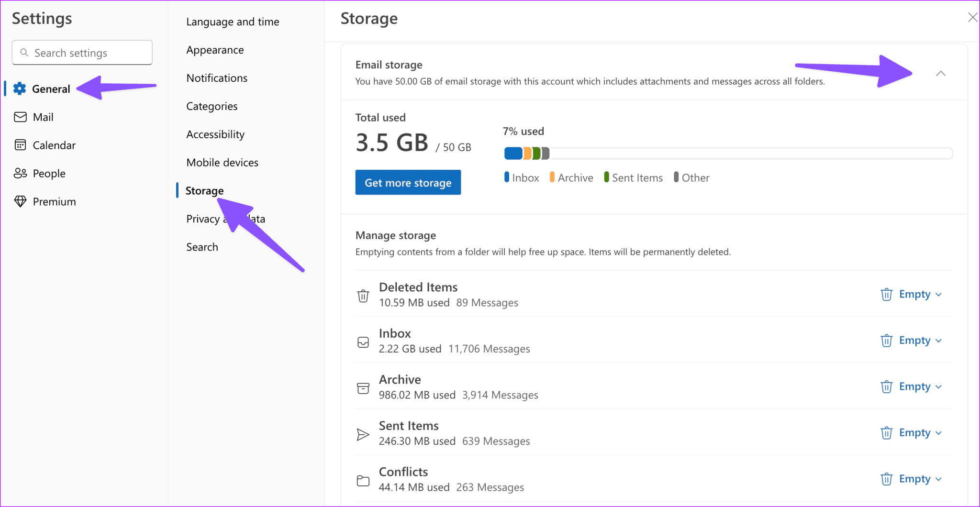Select the People icon

[x=21, y=173]
